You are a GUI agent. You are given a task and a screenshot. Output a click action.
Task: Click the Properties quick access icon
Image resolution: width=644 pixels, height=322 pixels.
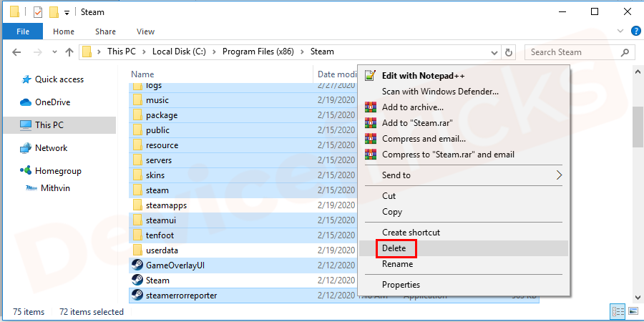38,12
